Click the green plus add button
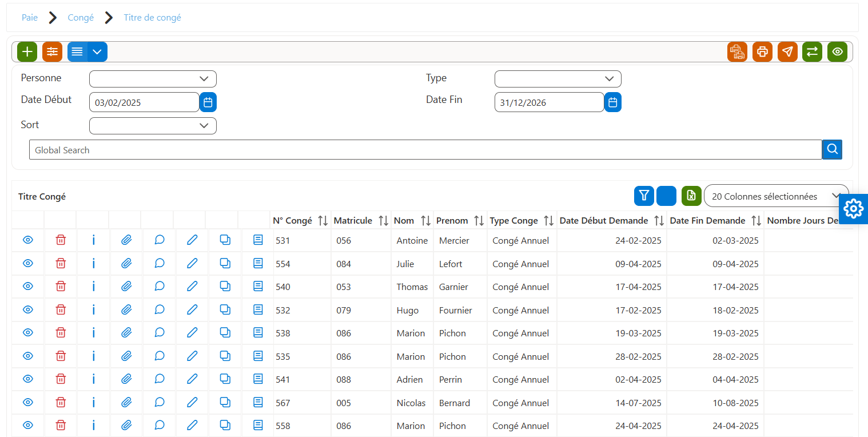This screenshot has width=868, height=437. 27,51
